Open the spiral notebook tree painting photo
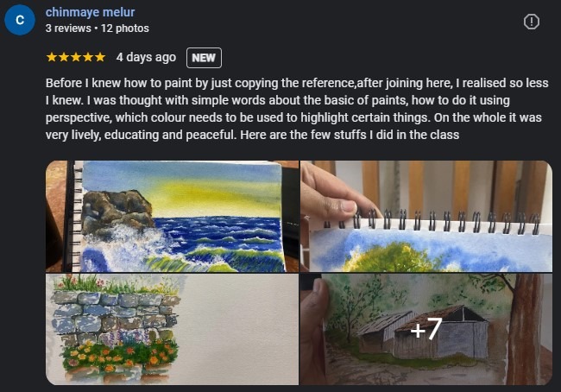This screenshot has width=561, height=392. click(425, 216)
